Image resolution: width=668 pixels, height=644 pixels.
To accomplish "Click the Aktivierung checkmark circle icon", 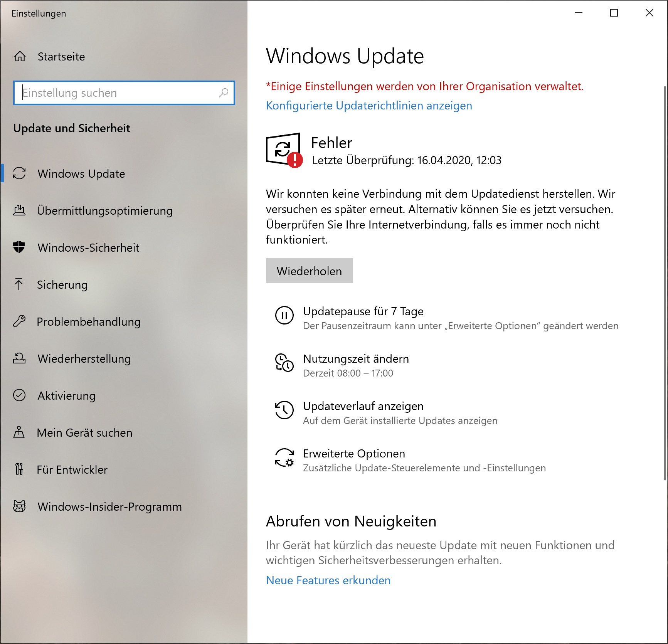I will click(19, 395).
